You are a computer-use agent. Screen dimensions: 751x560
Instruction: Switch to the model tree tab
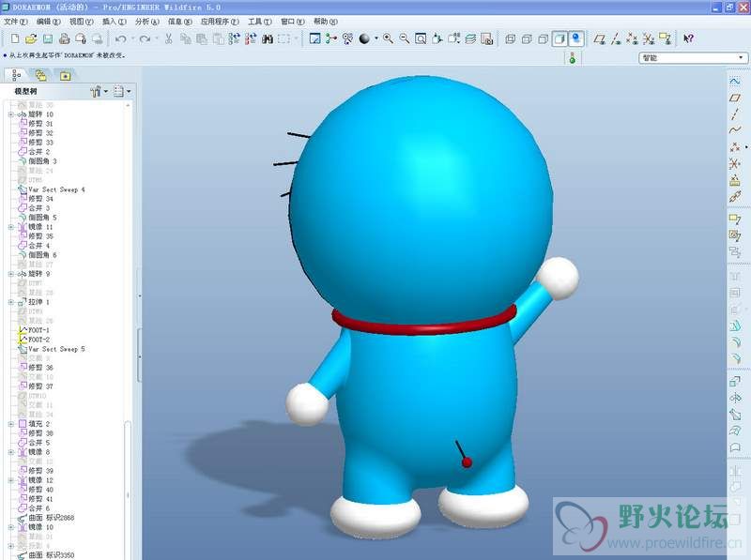pos(16,75)
